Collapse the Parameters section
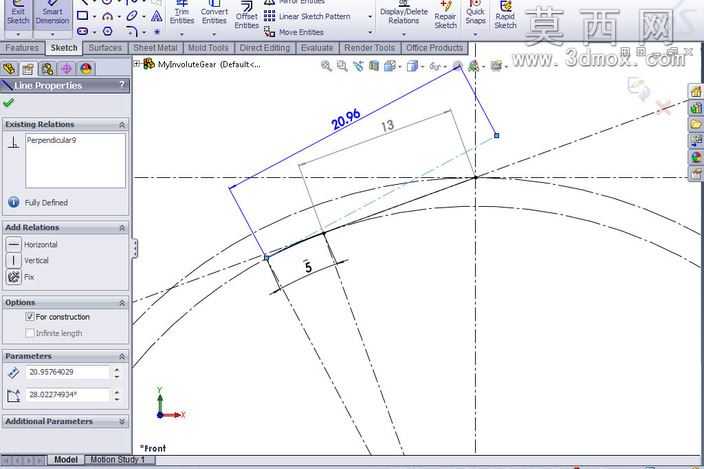Viewport: 704px width, 469px height. coord(122,356)
